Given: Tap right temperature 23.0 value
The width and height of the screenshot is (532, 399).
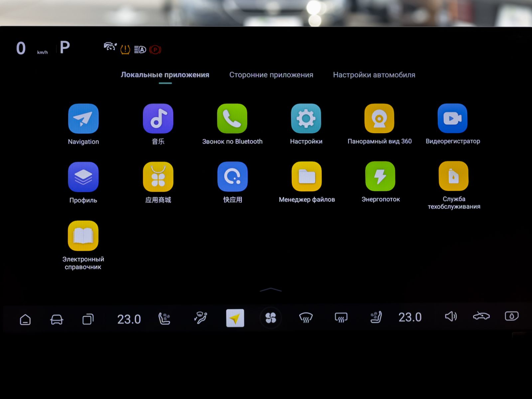Looking at the screenshot, I should click(410, 317).
